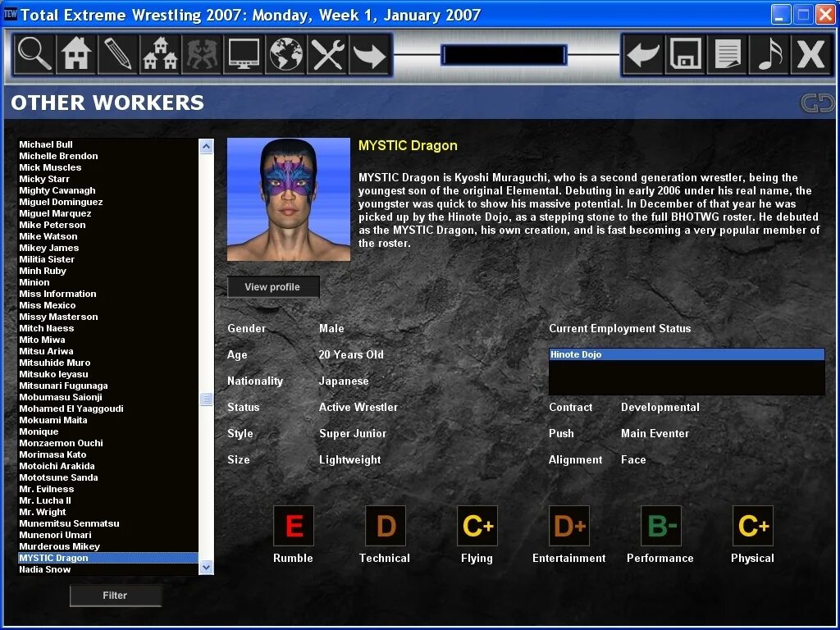This screenshot has width=840, height=630.
Task: Open the promotions houses icon
Action: tap(160, 54)
